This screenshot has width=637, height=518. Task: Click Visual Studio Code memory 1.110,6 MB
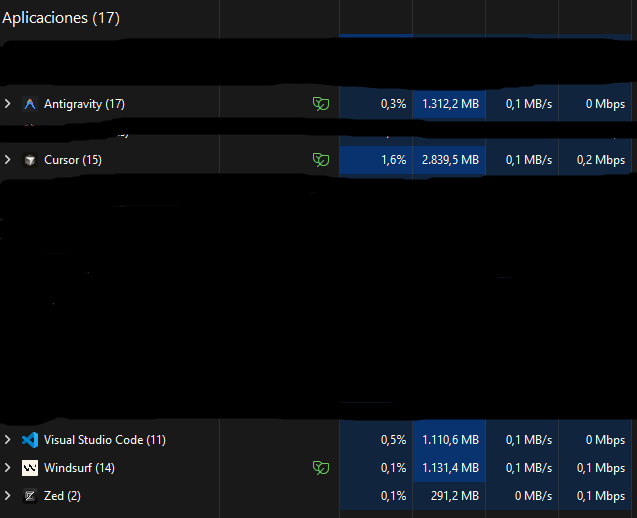450,440
